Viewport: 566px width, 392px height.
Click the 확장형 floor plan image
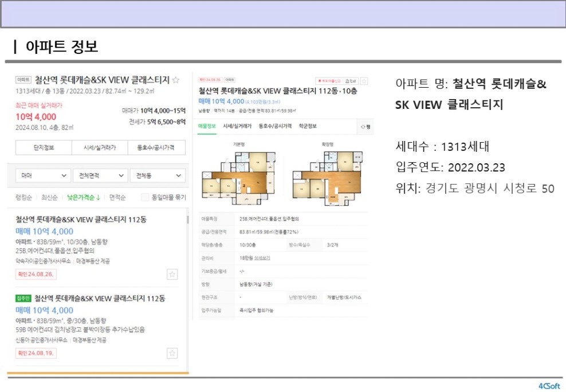(328, 178)
